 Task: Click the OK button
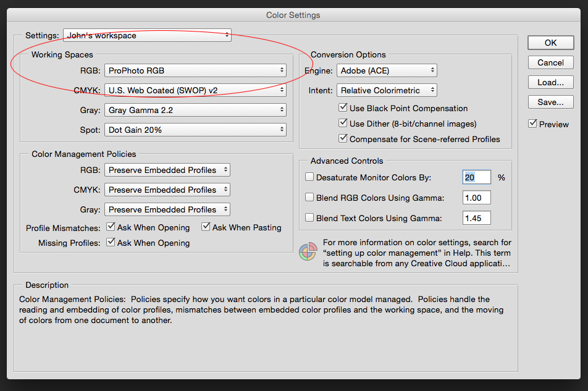click(550, 43)
